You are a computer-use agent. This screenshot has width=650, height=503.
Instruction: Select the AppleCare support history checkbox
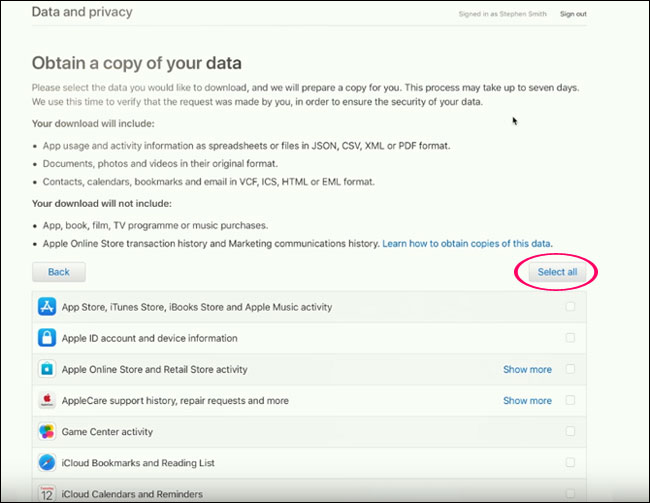[x=570, y=401]
